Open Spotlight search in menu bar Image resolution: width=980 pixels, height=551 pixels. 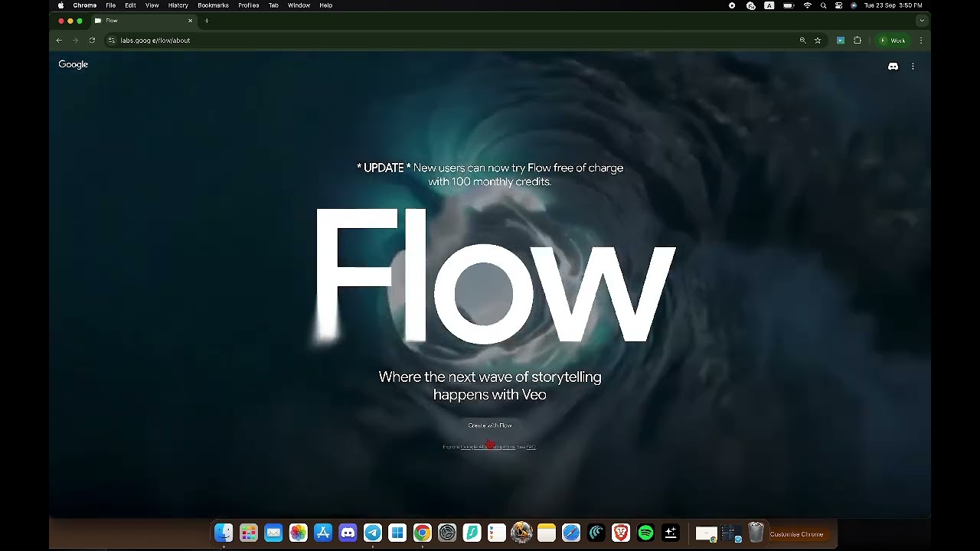click(823, 5)
